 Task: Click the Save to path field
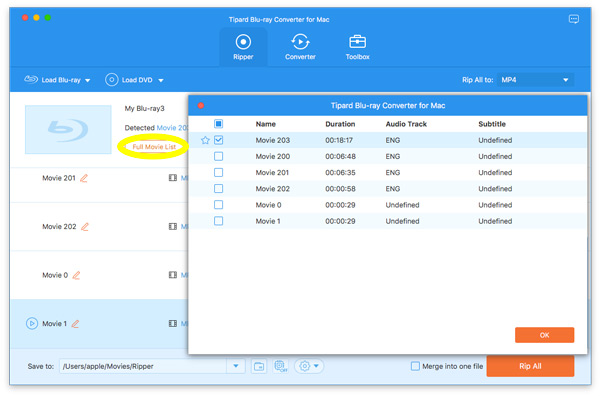click(x=143, y=366)
